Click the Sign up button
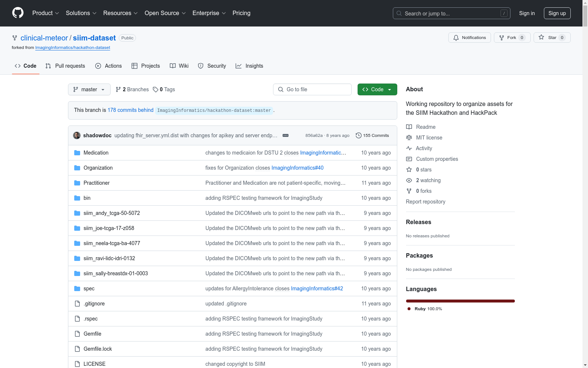This screenshot has height=368, width=588. point(557,13)
